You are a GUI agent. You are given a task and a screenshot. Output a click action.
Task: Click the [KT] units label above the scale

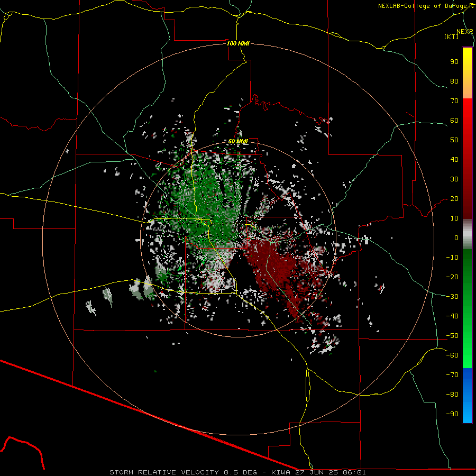point(452,36)
